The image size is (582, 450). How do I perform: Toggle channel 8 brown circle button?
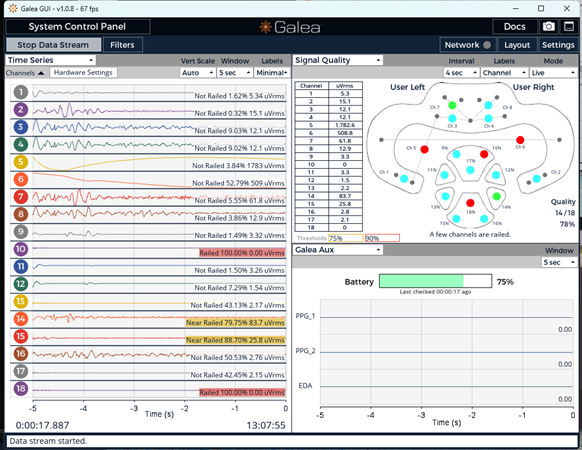tap(21, 214)
